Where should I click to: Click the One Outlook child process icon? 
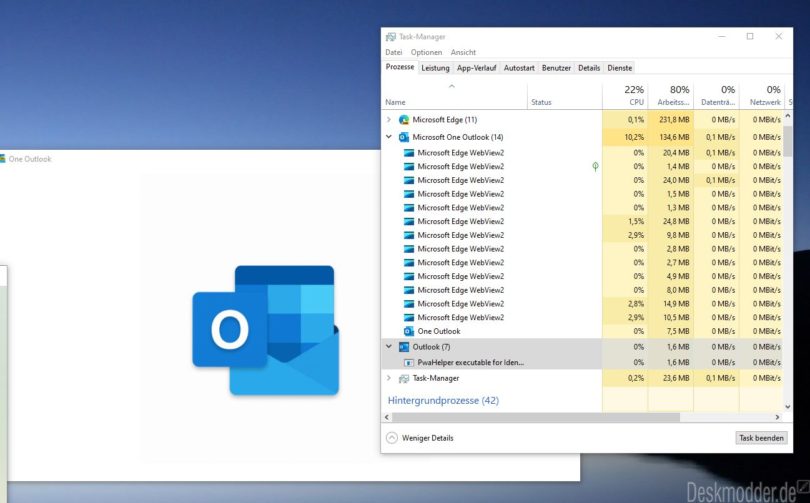(409, 332)
